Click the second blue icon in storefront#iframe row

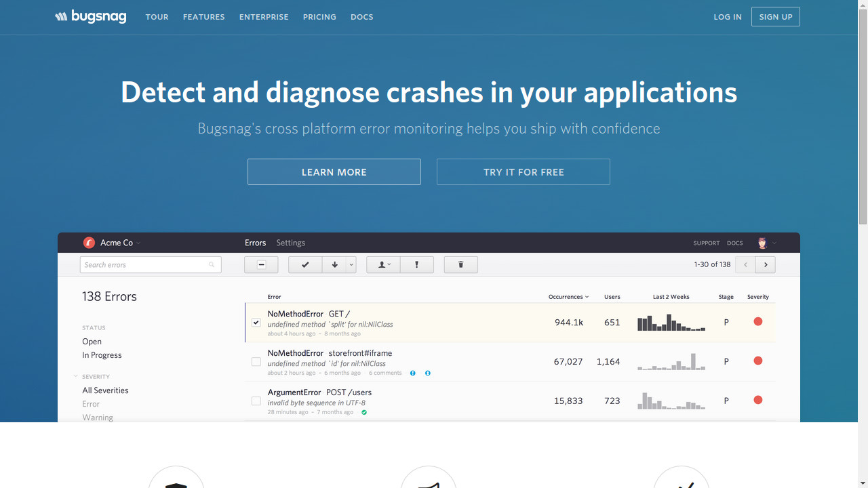click(x=428, y=373)
